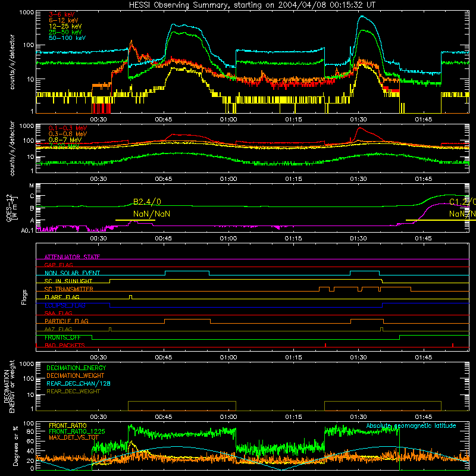Screen dimensions: 476x476
Task: Click the yellow flare duration bar under B2.4/0
Action: pos(136,220)
